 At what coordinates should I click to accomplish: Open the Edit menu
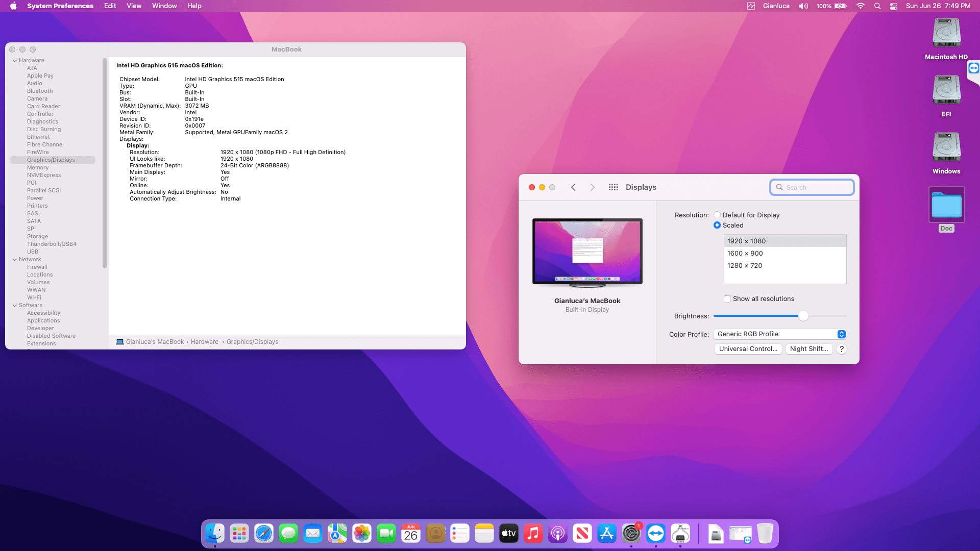(x=110, y=6)
